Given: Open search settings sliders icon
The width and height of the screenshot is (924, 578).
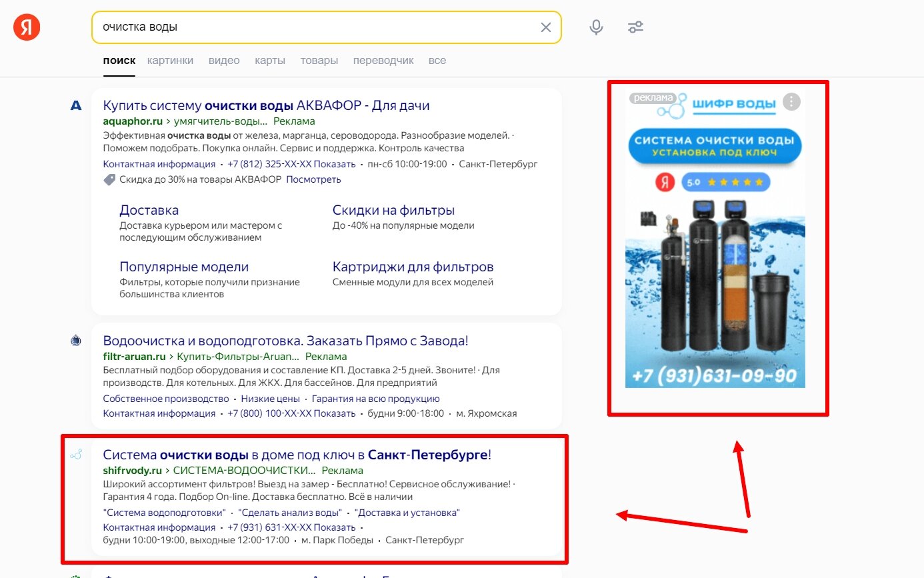Looking at the screenshot, I should pyautogui.click(x=635, y=27).
